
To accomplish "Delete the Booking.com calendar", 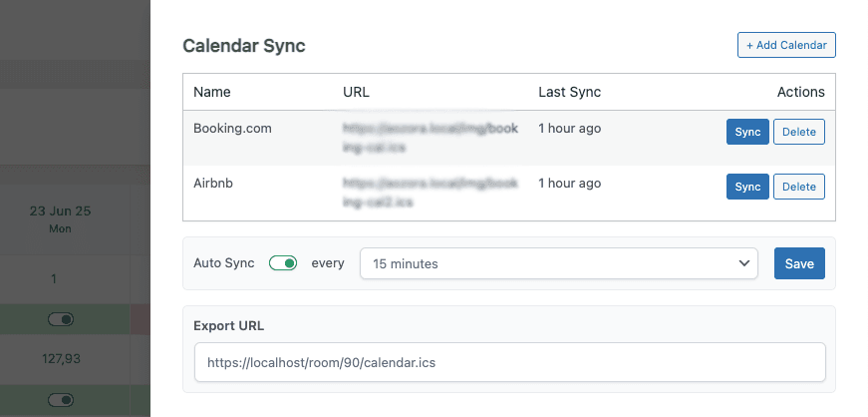I will tap(798, 132).
